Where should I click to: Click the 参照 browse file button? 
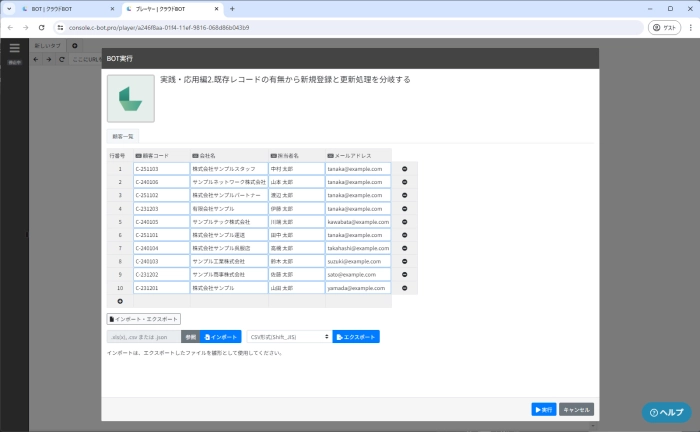click(190, 337)
